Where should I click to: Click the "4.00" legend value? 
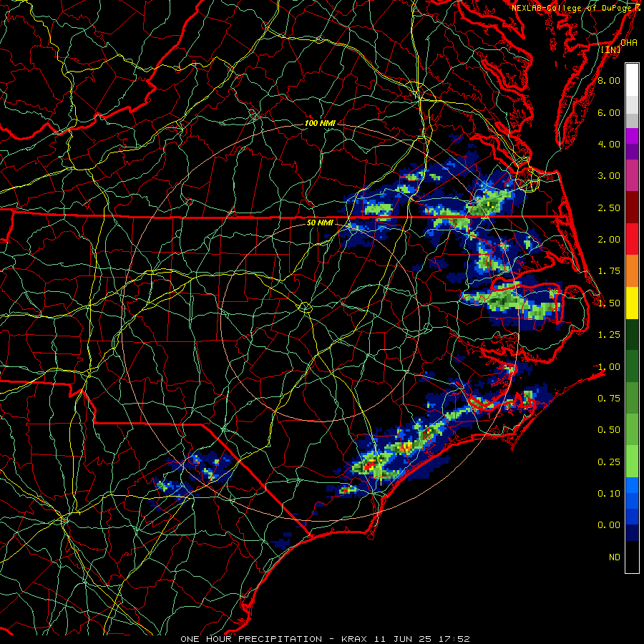(609, 144)
